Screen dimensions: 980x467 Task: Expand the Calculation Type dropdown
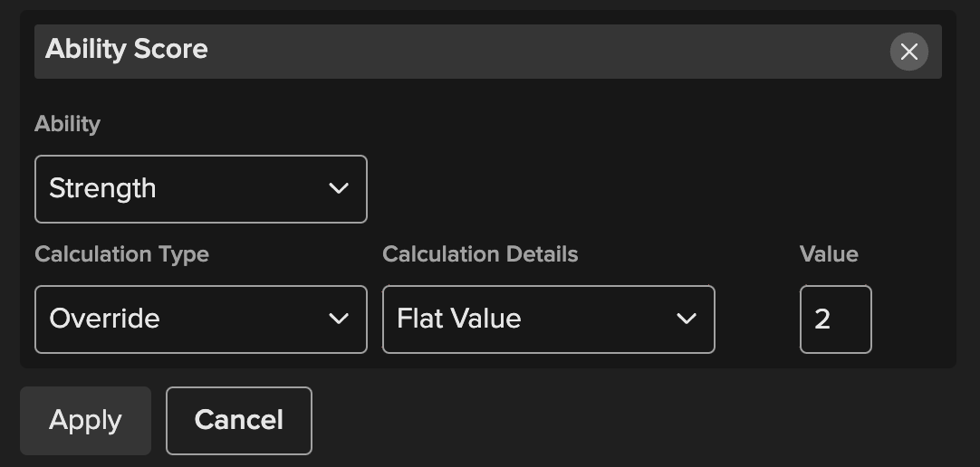point(200,319)
